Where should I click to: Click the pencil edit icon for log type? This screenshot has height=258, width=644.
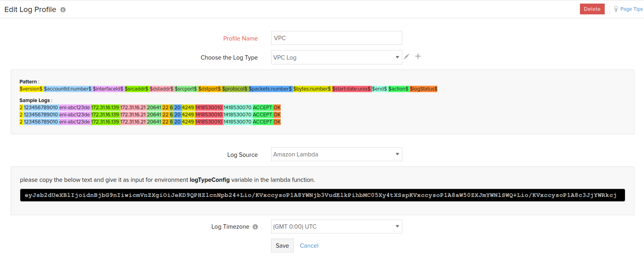[x=406, y=57]
